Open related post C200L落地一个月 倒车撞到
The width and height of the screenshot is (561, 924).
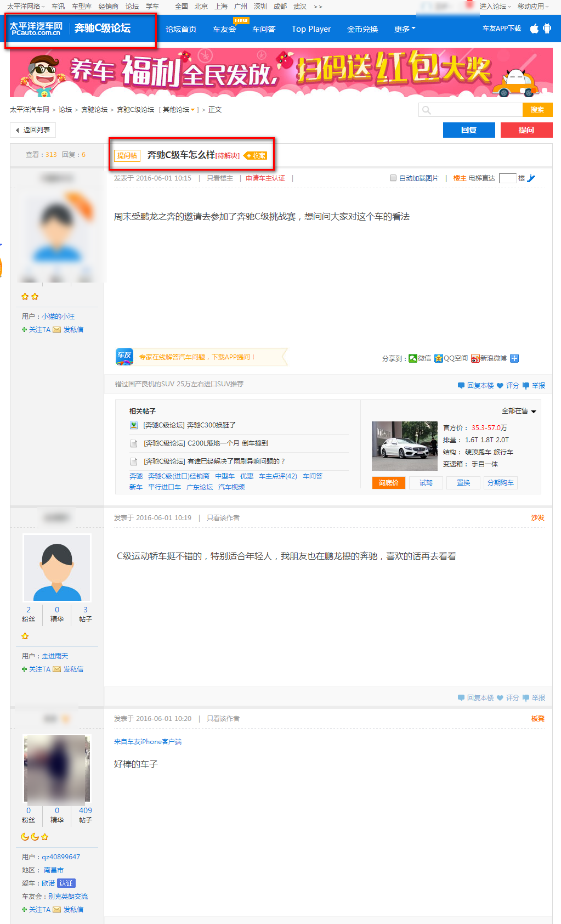[206, 443]
